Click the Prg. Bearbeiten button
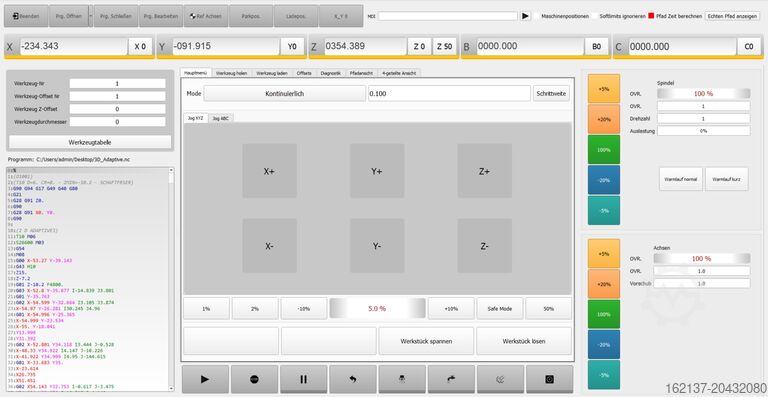Image resolution: width=768 pixels, height=397 pixels. point(161,16)
